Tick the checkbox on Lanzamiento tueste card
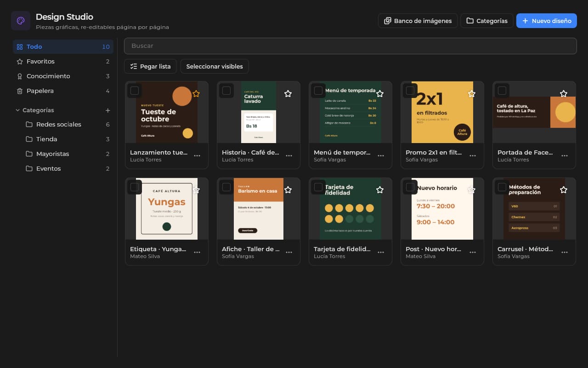The width and height of the screenshot is (588, 368). pos(135,91)
